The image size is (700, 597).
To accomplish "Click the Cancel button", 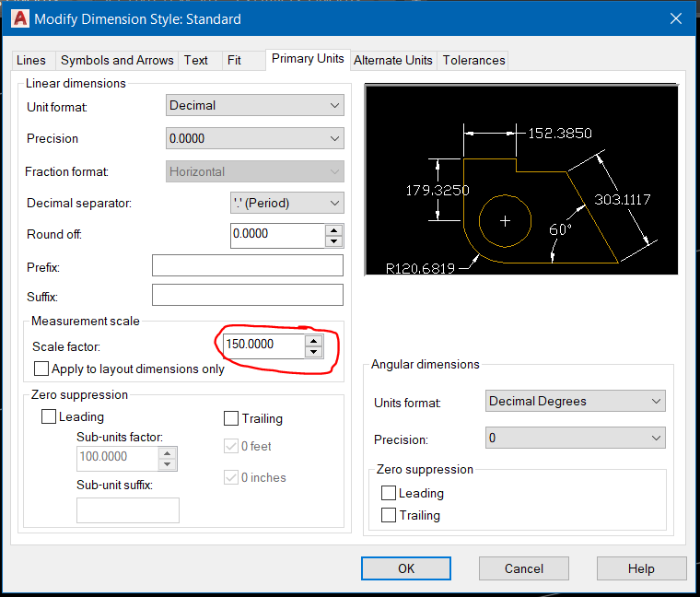I will tap(524, 568).
